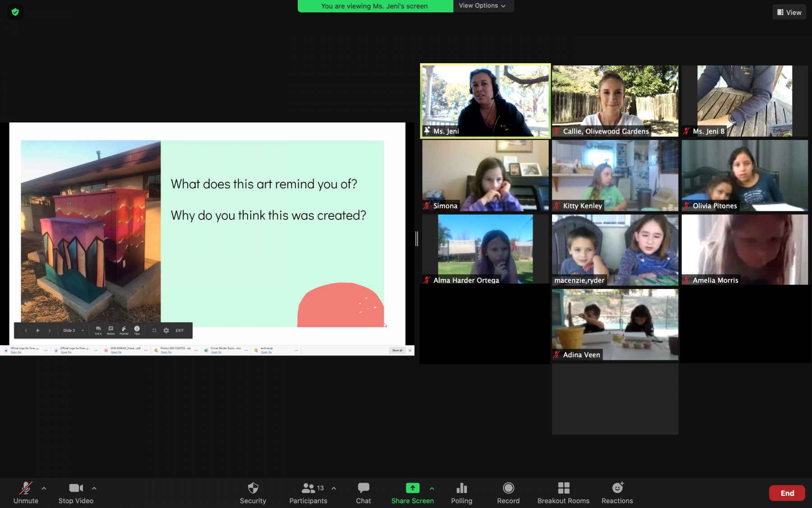Open the Reactions picker
This screenshot has height=508, width=812.
(617, 493)
